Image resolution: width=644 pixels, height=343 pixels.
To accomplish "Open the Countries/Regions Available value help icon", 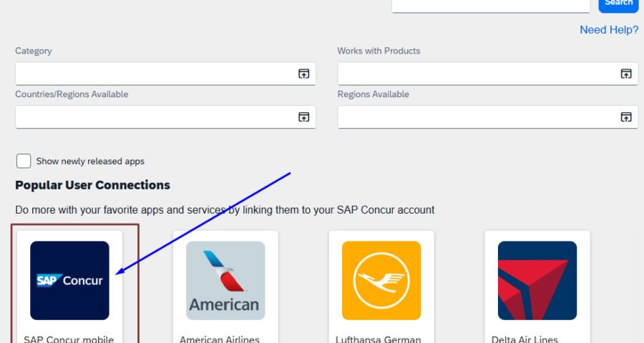I will [x=303, y=117].
